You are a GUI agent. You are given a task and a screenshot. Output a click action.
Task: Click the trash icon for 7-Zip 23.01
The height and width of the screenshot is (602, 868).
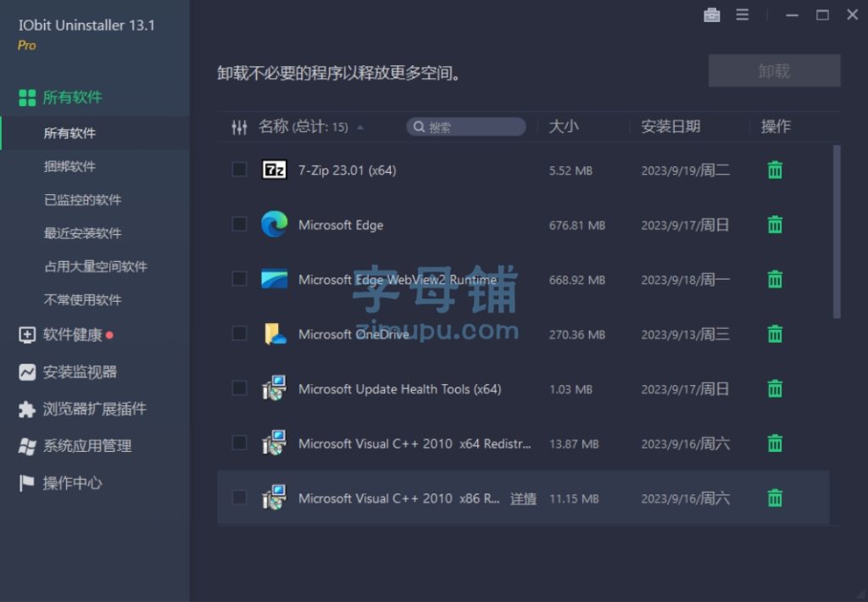pos(775,170)
